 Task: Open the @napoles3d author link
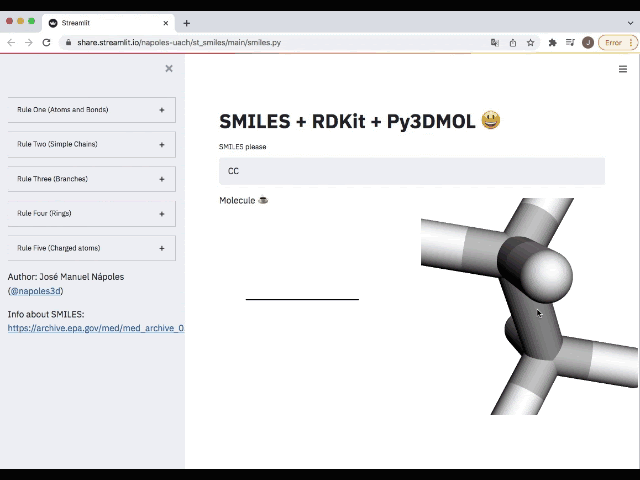tap(35, 291)
